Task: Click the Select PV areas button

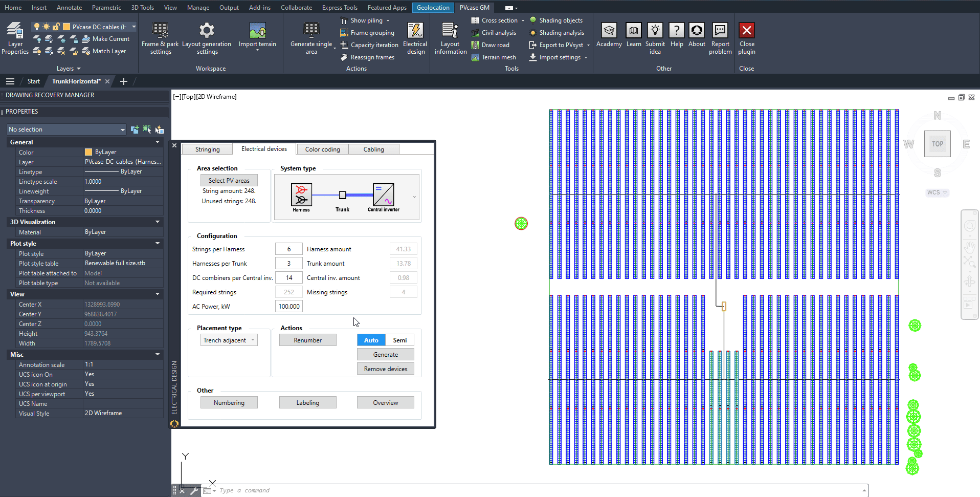Action: coord(229,181)
